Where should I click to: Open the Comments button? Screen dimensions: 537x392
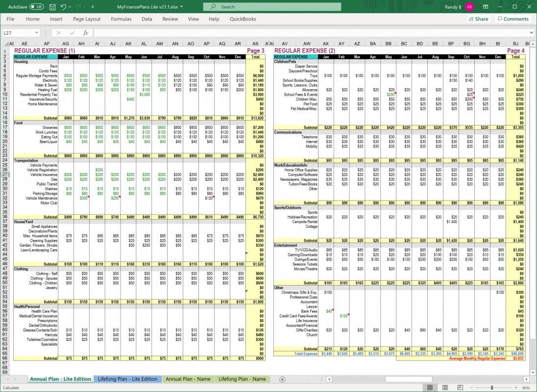tap(513, 19)
